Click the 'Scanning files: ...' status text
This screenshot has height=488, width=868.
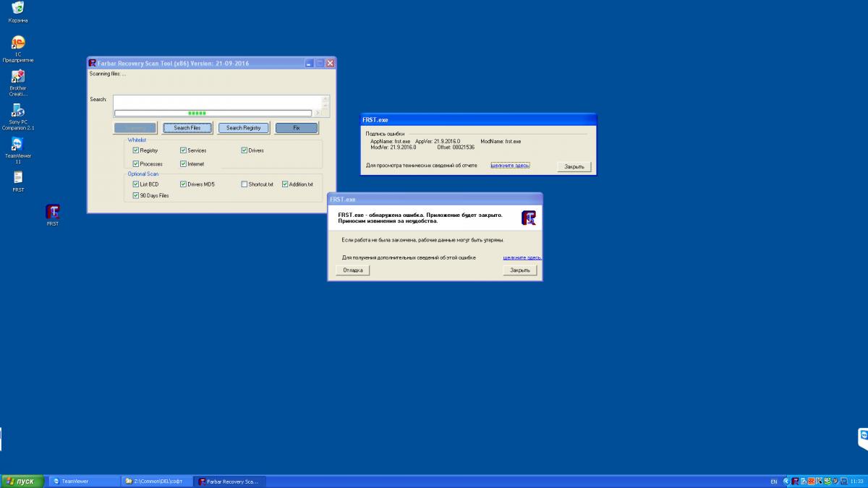tap(108, 74)
